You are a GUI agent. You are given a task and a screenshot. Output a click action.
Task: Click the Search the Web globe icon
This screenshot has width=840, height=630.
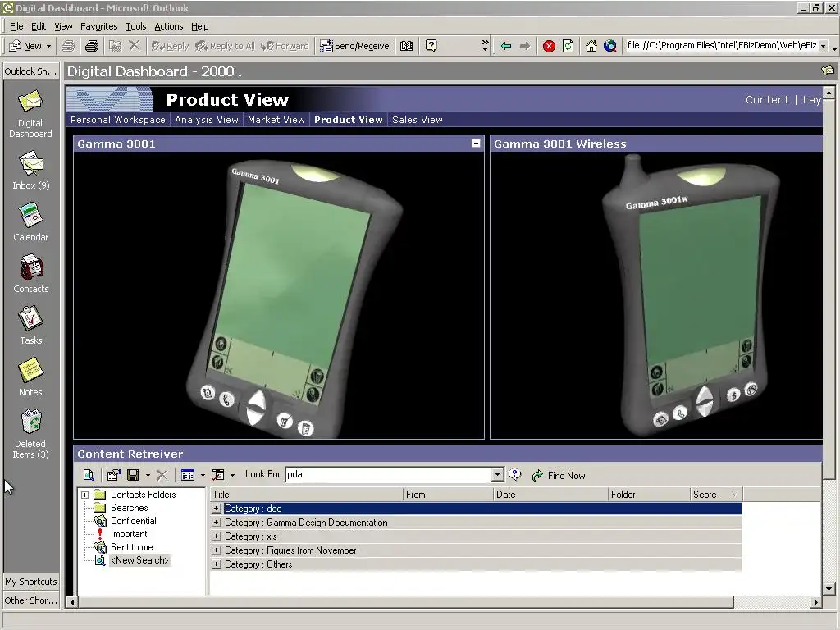click(609, 46)
